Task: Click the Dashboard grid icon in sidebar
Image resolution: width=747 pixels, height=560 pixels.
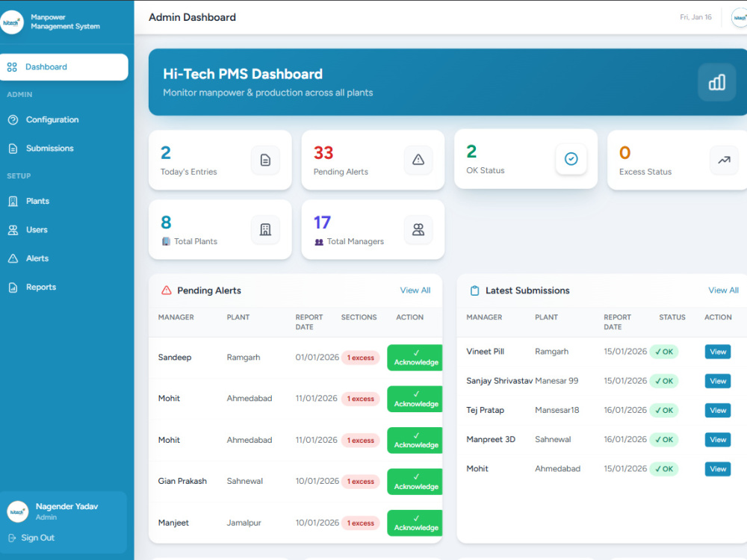Action: (13, 67)
